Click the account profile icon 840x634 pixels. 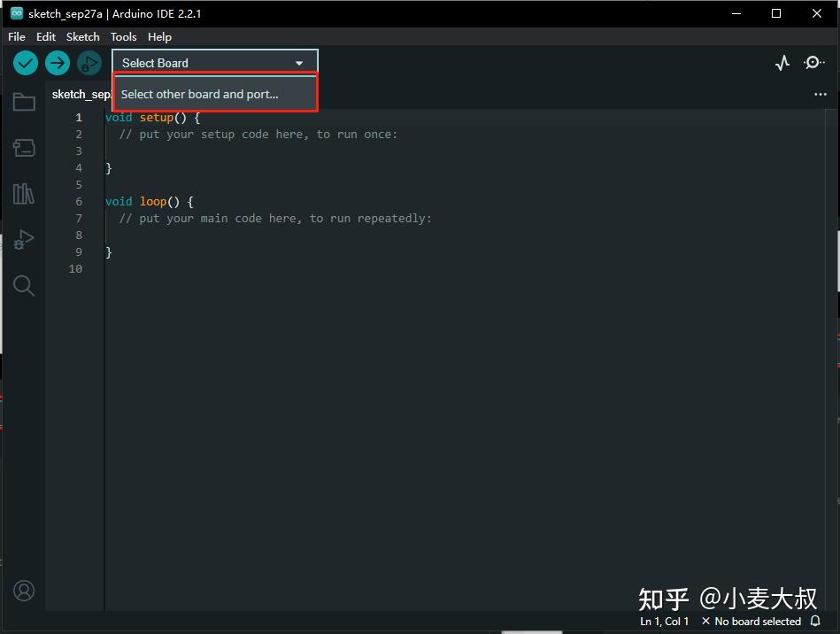coord(23,591)
